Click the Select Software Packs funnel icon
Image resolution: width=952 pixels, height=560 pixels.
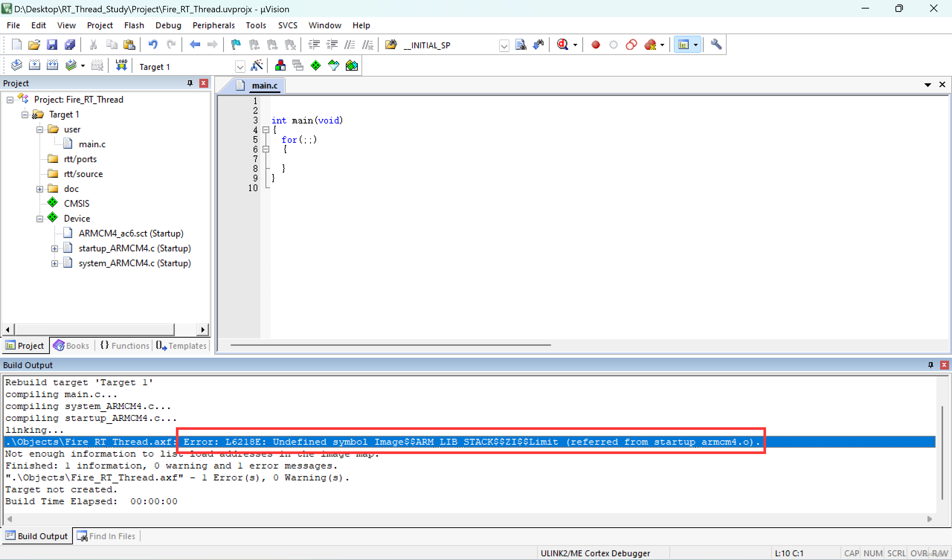pos(334,66)
